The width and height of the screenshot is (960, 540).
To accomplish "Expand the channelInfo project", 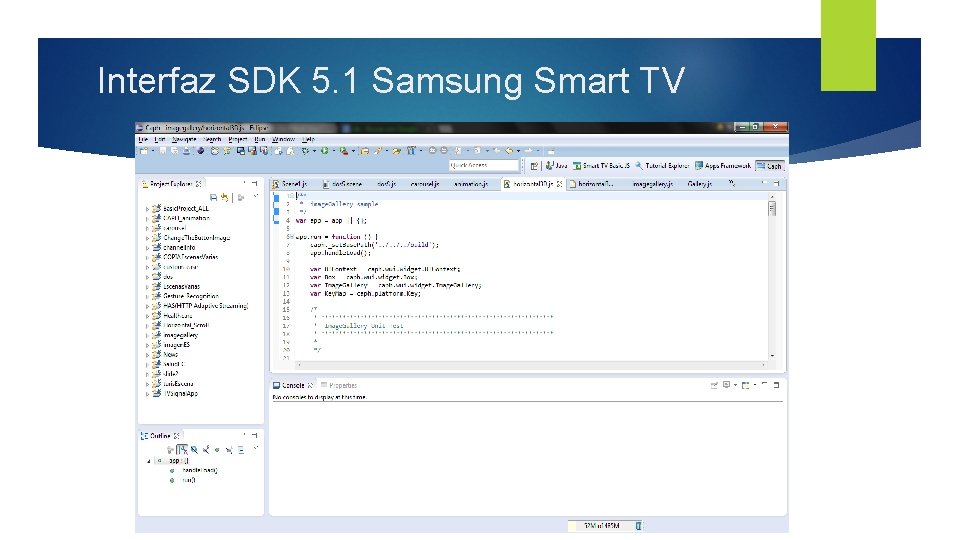I will coord(147,248).
